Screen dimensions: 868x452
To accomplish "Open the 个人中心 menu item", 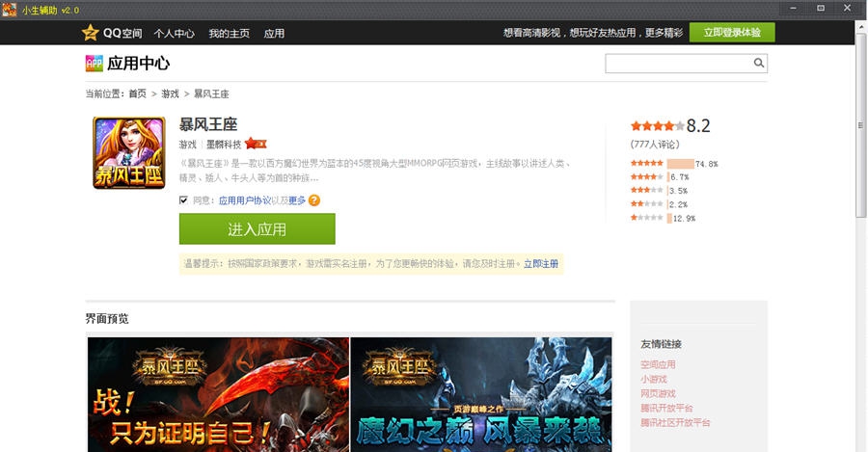I will pyautogui.click(x=174, y=33).
